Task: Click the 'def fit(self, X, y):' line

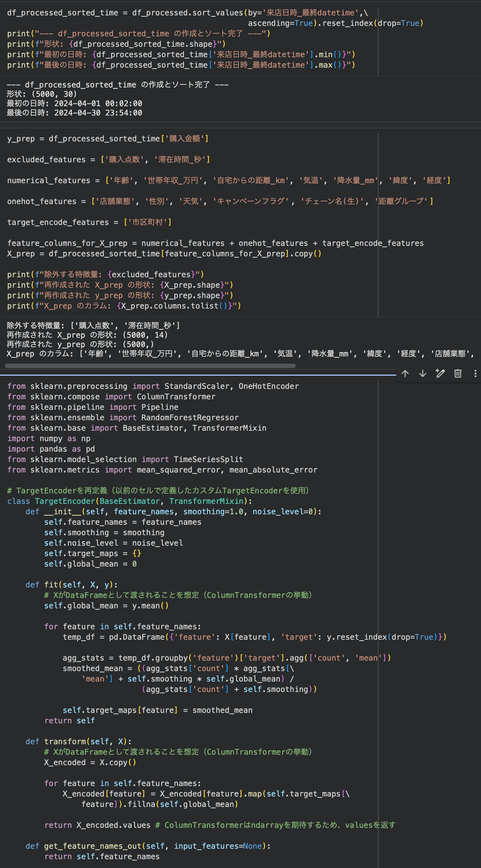Action: pyautogui.click(x=71, y=585)
